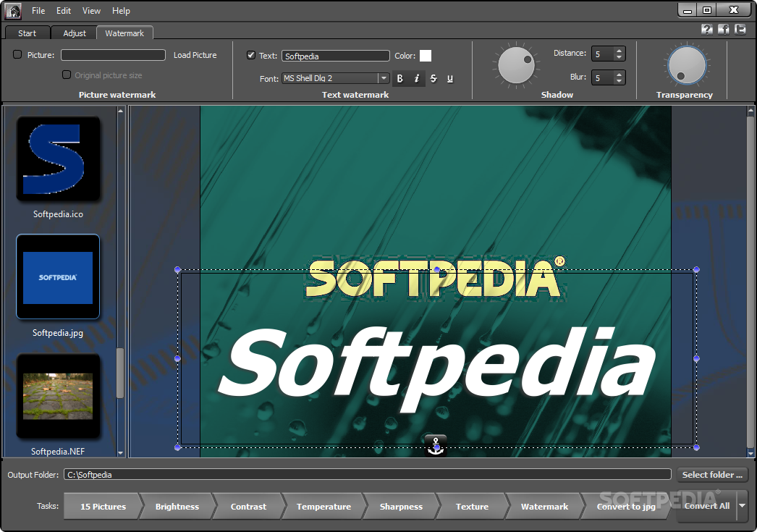Screen dimensions: 757x532
Task: Uncheck the Text watermark checkbox
Action: (251, 55)
